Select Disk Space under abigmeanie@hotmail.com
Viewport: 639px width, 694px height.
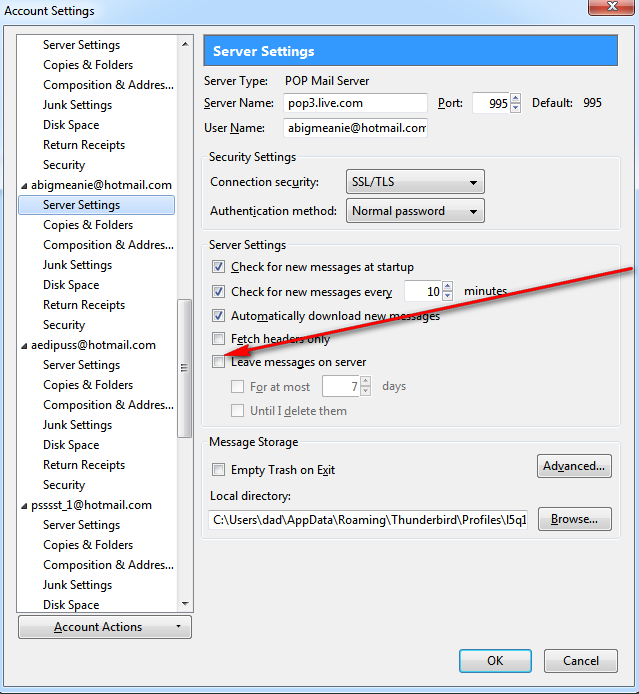click(71, 285)
